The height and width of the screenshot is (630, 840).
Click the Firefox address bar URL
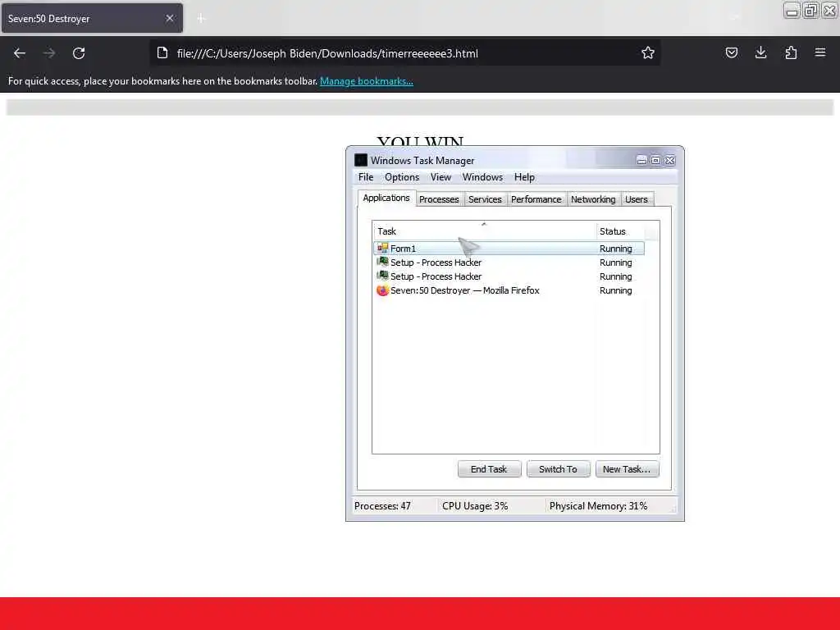click(x=327, y=53)
